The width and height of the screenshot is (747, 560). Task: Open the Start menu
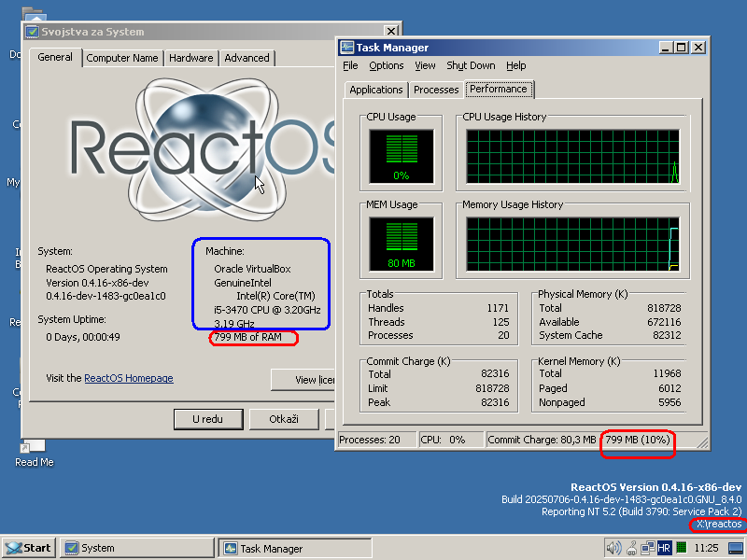tap(29, 548)
